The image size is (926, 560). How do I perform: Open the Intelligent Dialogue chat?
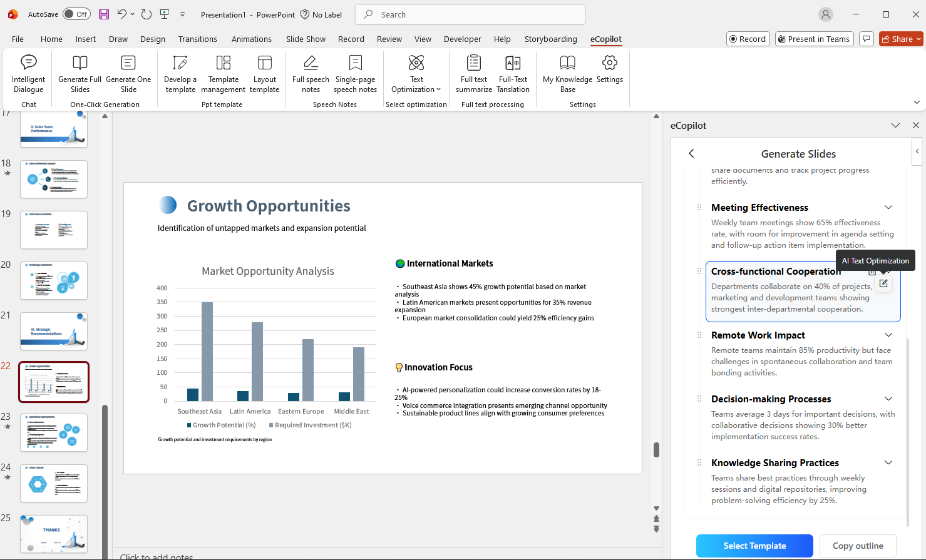[x=28, y=73]
